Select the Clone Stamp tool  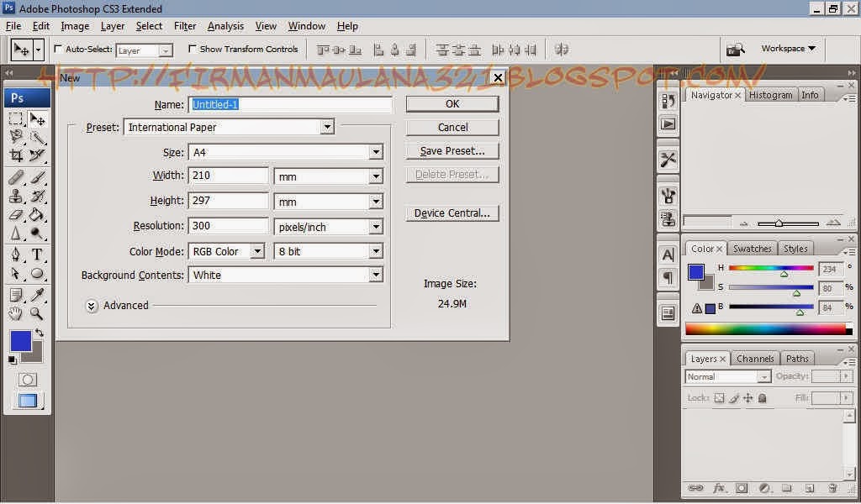[x=16, y=196]
